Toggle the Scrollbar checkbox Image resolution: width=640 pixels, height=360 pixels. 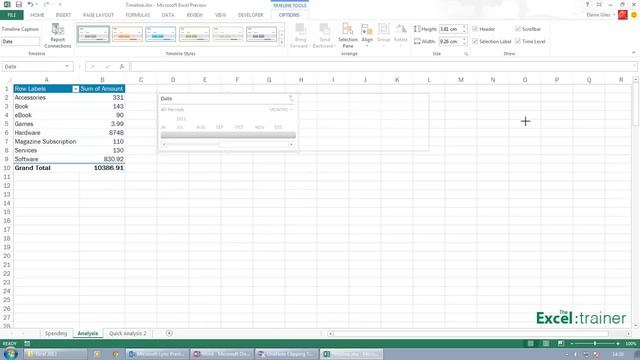[x=518, y=29]
